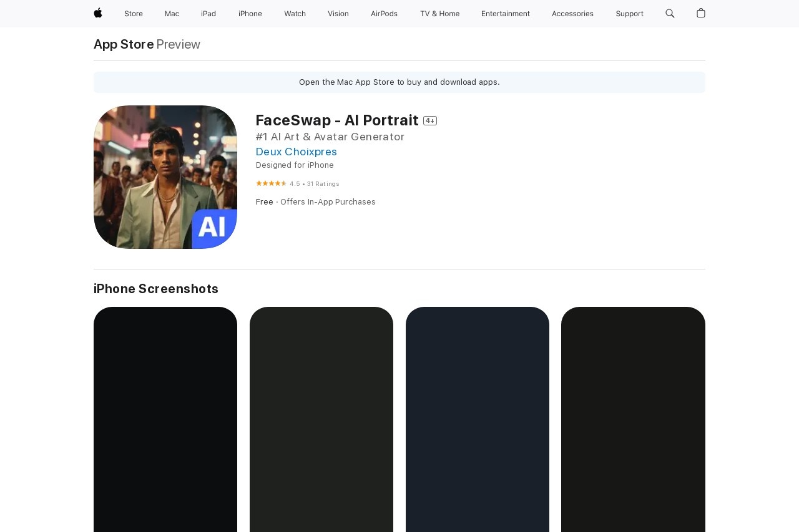Open the iPhone menu
The height and width of the screenshot is (532, 799).
250,14
